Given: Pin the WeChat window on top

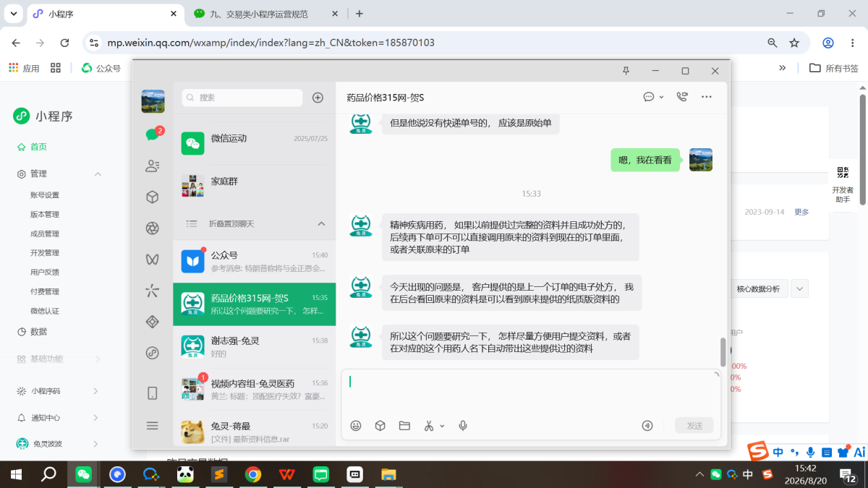Looking at the screenshot, I should (x=626, y=71).
